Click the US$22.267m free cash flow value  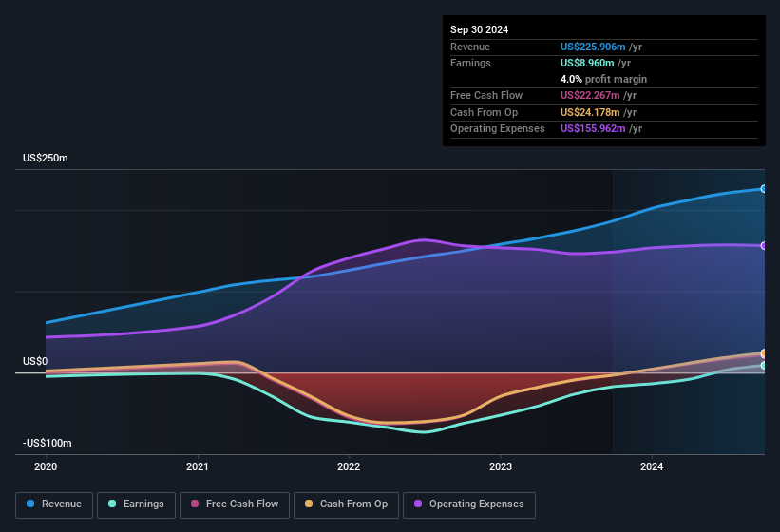pyautogui.click(x=590, y=95)
